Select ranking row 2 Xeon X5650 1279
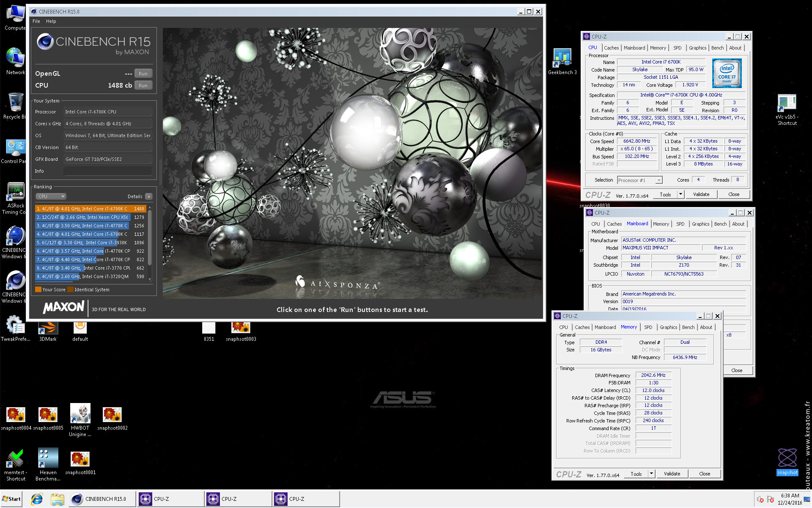Viewport: 812px width, 508px height. (x=91, y=217)
